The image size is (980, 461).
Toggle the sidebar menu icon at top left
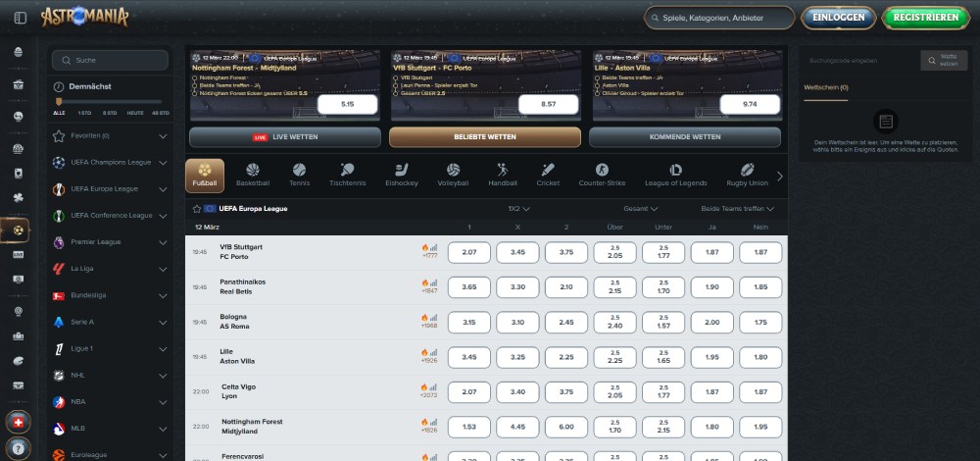pyautogui.click(x=20, y=18)
